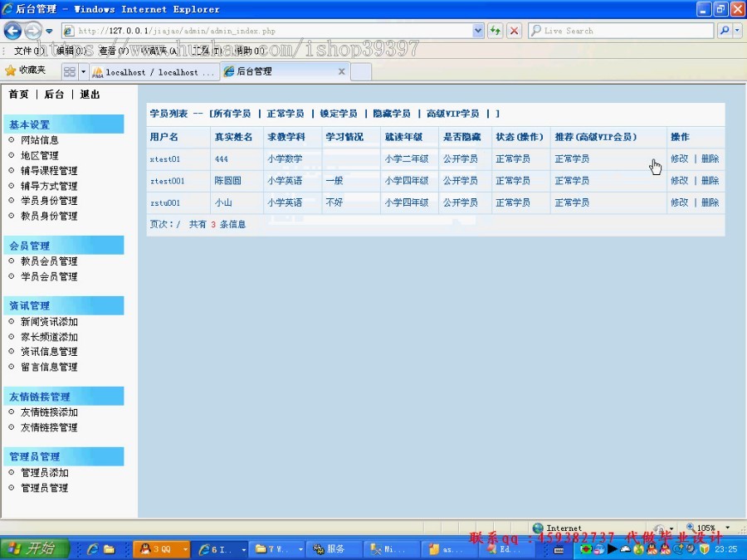The height and width of the screenshot is (560, 747).
Task: Click the 开始 Start button
Action: 34,549
